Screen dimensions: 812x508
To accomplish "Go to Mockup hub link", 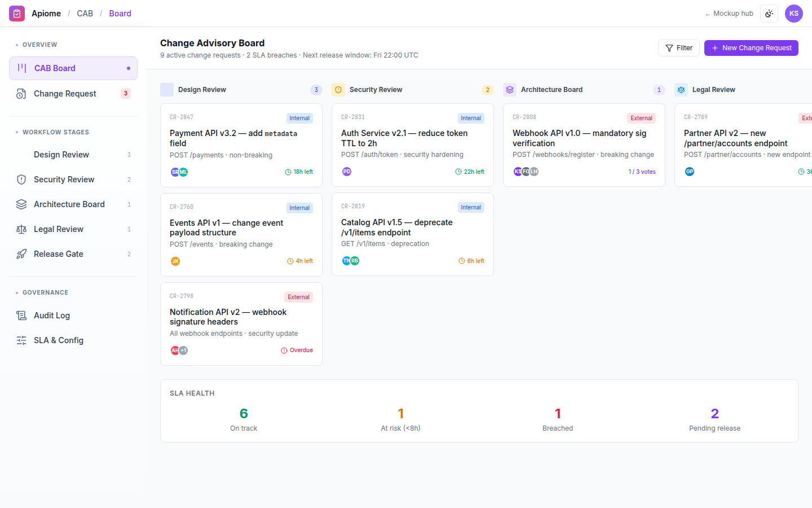I will pyautogui.click(x=729, y=14).
